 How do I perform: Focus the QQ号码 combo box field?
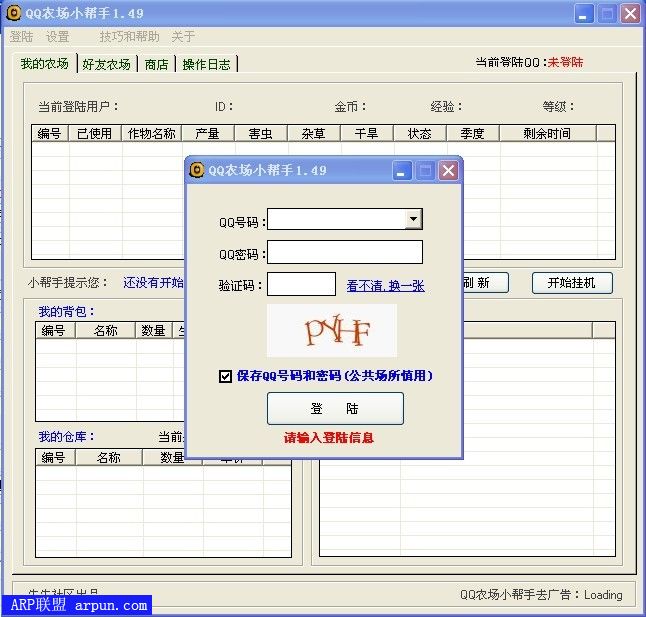click(344, 219)
